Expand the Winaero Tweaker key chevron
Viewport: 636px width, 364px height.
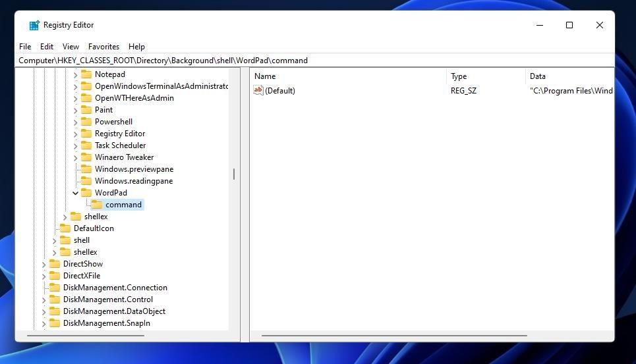click(x=75, y=157)
